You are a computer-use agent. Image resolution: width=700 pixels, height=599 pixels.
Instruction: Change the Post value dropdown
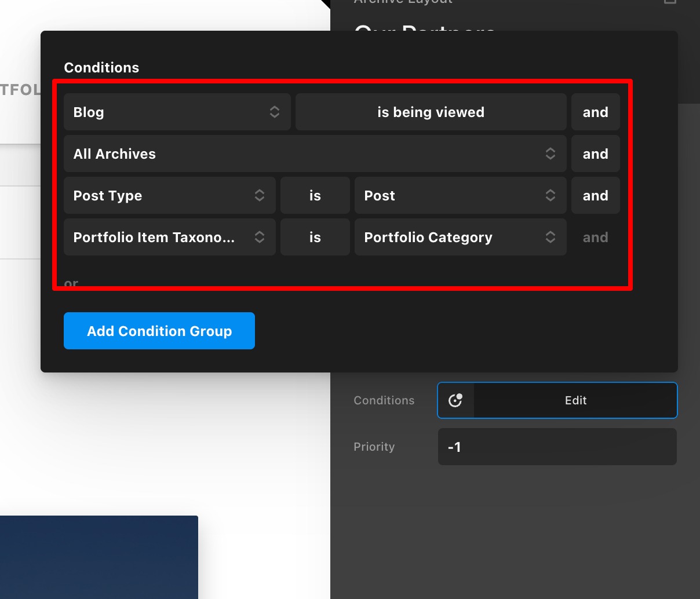point(460,196)
